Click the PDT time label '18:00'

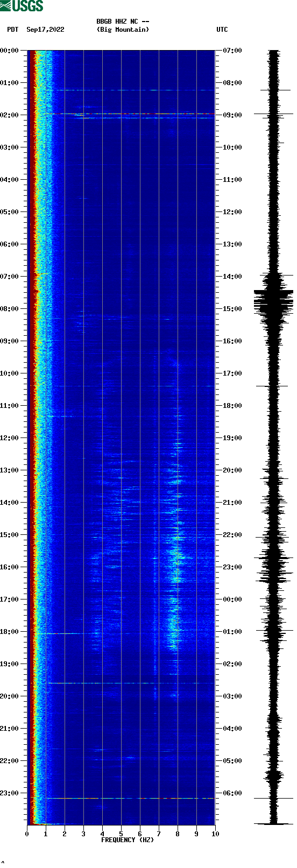pyautogui.click(x=10, y=632)
